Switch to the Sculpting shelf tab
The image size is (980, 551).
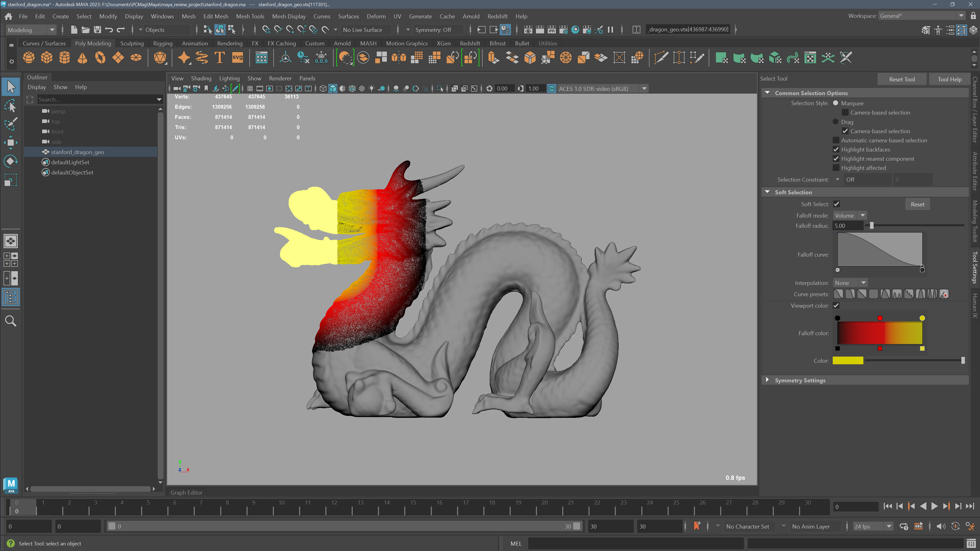(132, 43)
